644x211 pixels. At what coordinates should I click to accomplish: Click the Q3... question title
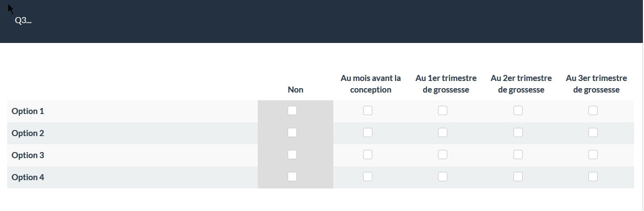[23, 20]
